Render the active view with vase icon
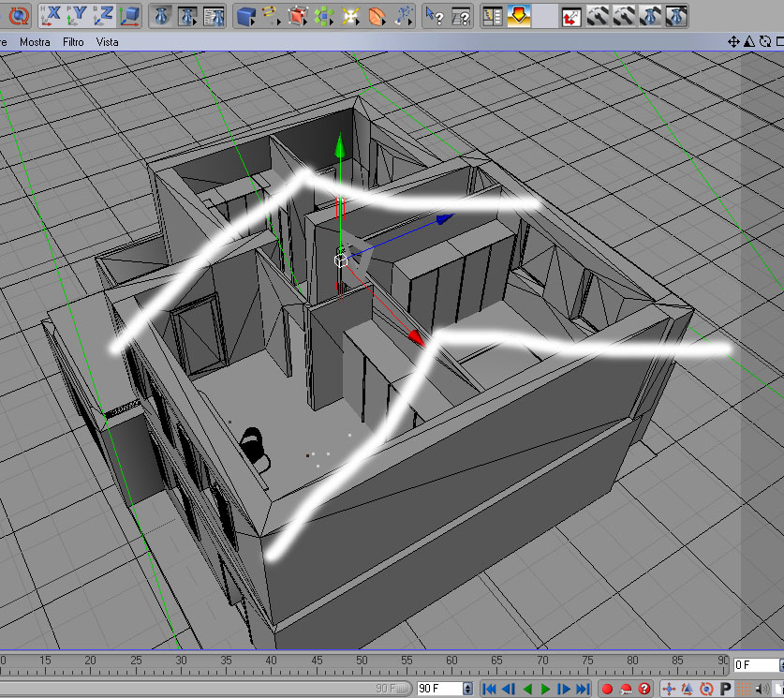 coord(161,16)
